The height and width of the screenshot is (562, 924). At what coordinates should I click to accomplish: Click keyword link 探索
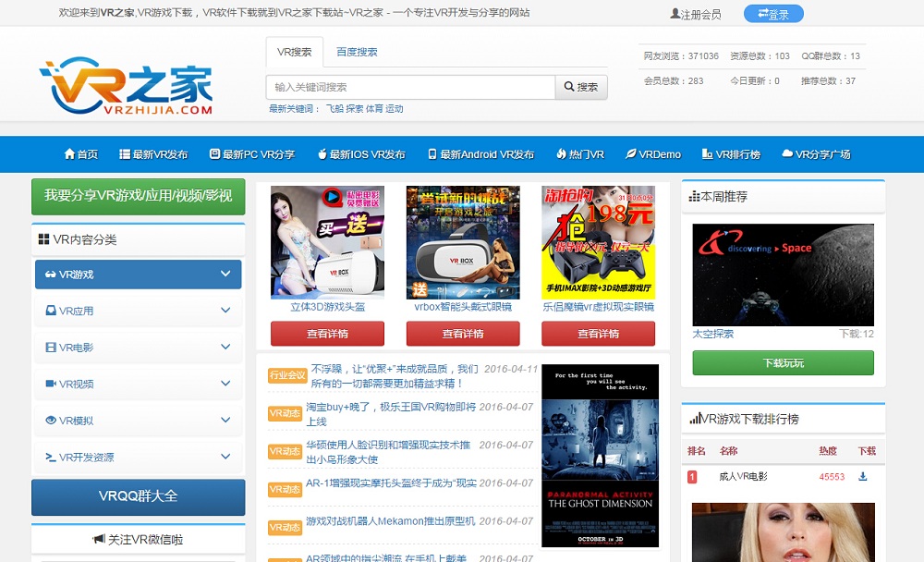pos(354,108)
